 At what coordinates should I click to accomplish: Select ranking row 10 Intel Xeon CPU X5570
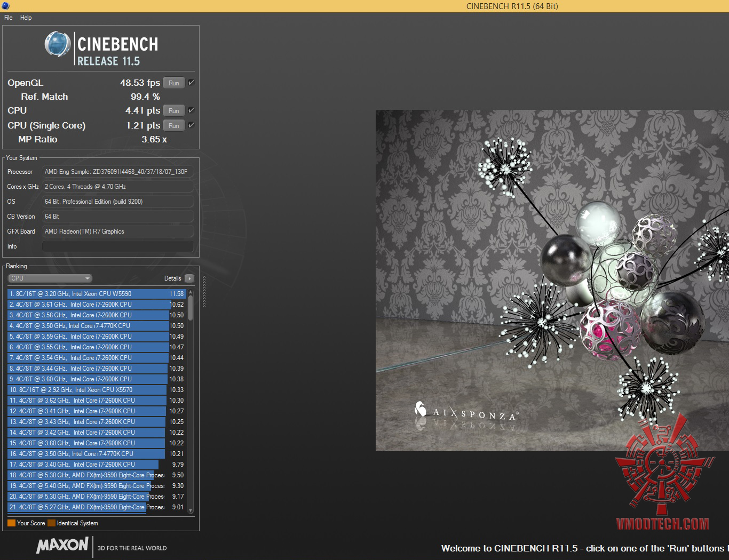point(97,390)
